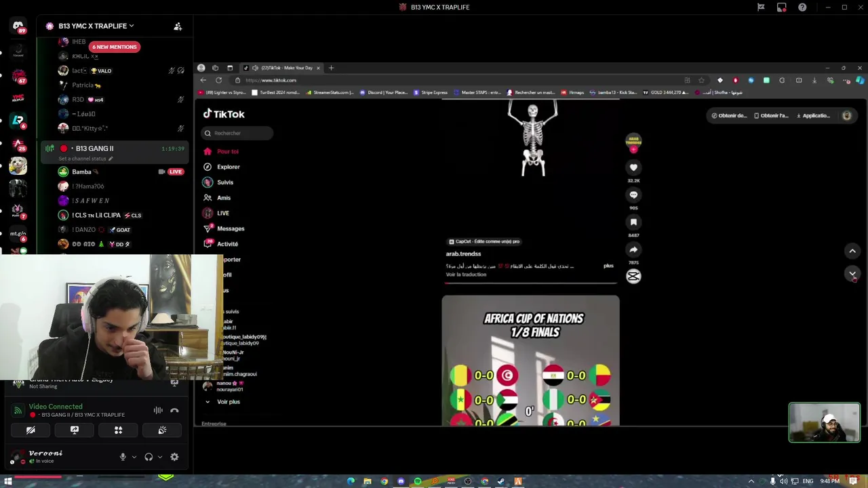The width and height of the screenshot is (868, 488).
Task: Select user '! DANZO' in voice list
Action: 84,230
